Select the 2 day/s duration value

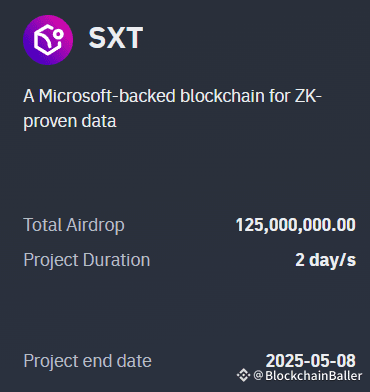click(x=326, y=260)
